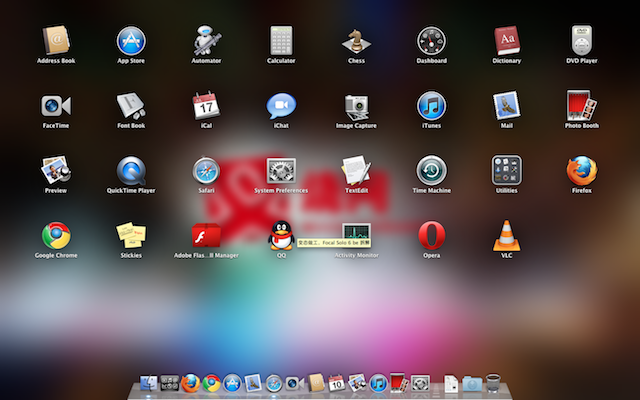Open the Utilities folder
The height and width of the screenshot is (400, 640).
coord(507,170)
